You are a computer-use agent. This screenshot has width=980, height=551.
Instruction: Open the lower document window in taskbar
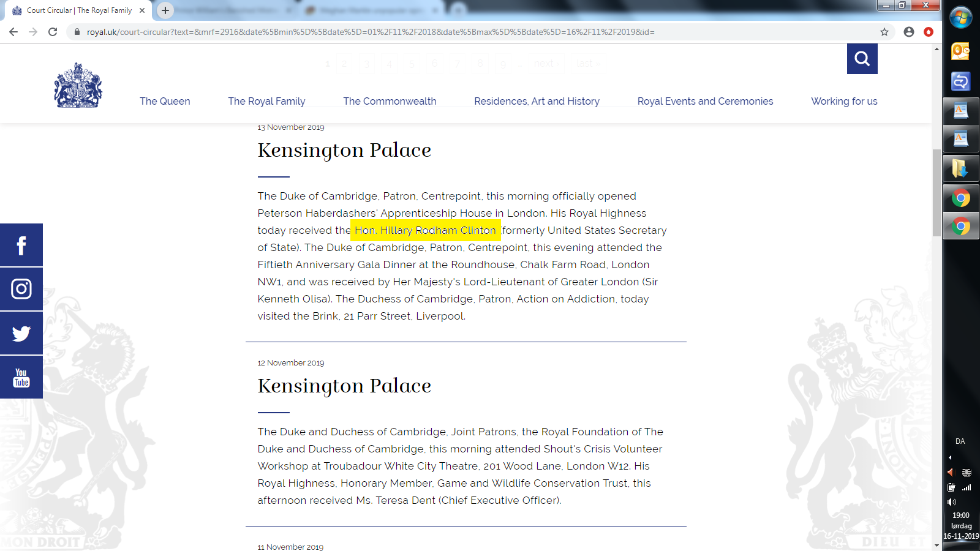(960, 139)
